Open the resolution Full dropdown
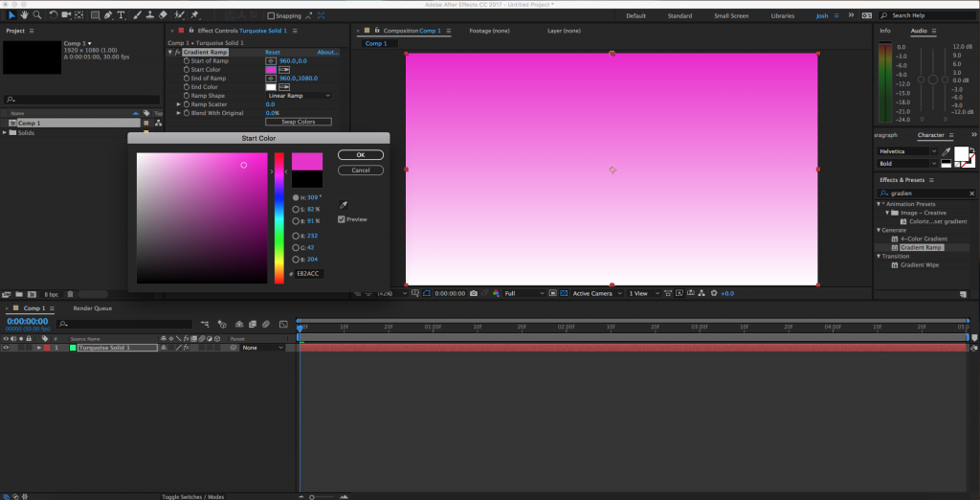This screenshot has height=500, width=980. (525, 293)
